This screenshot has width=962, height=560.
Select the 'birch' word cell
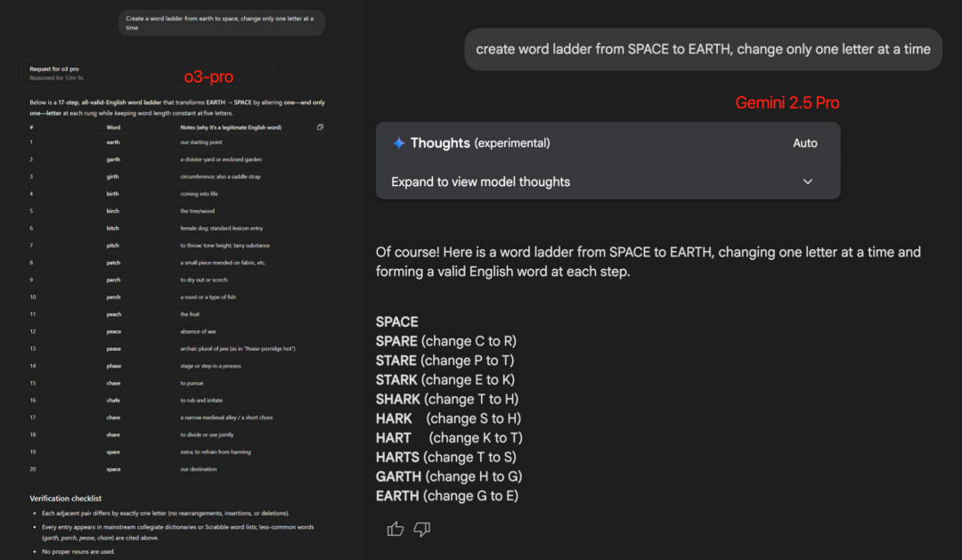point(112,211)
